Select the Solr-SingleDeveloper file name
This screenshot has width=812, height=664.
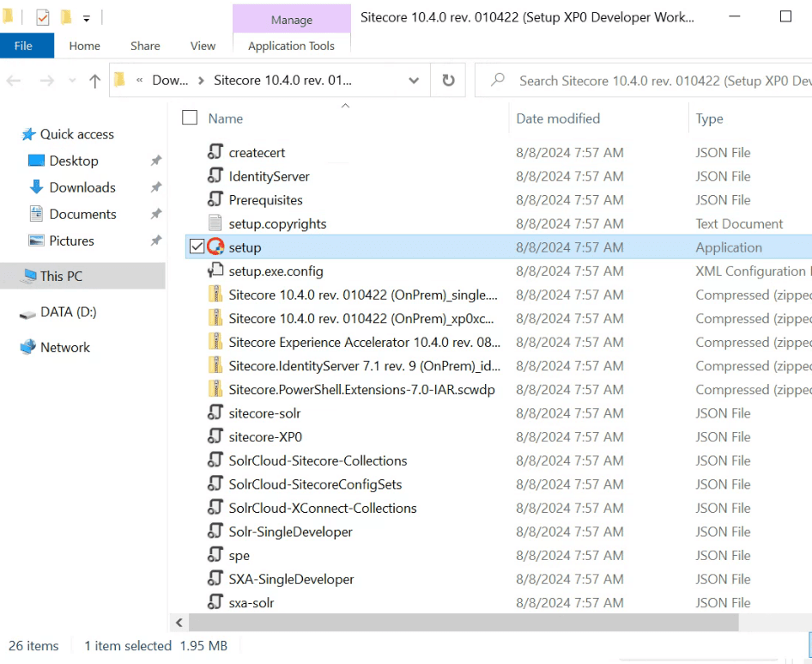coord(290,532)
